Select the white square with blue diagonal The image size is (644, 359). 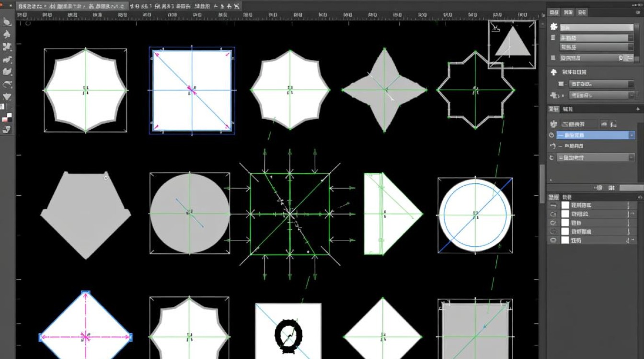pyautogui.click(x=192, y=90)
